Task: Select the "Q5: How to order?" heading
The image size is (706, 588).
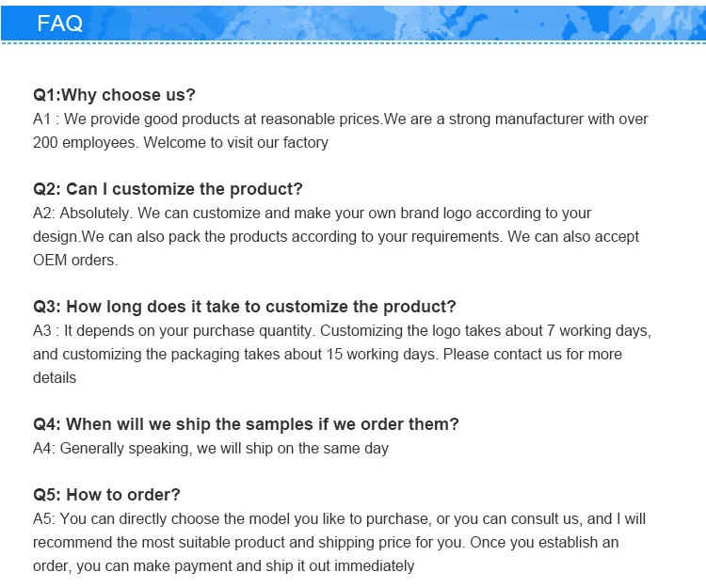Action: (x=106, y=495)
